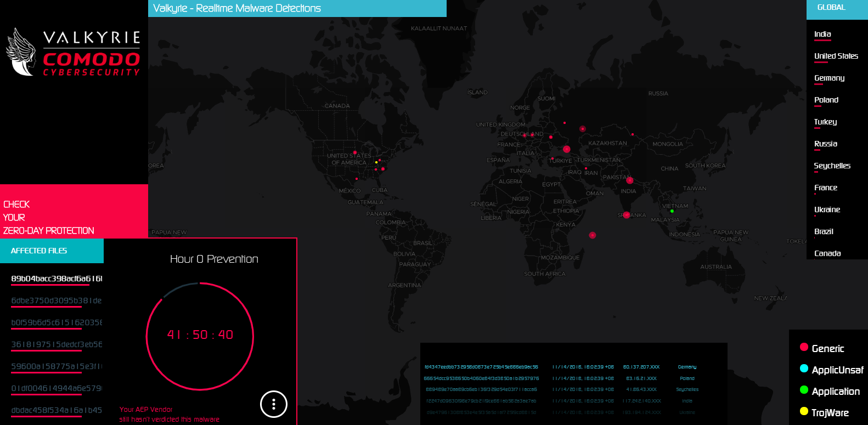Screen dimensions: 868x425
Task: Select Russia in the country list
Action: (x=826, y=144)
